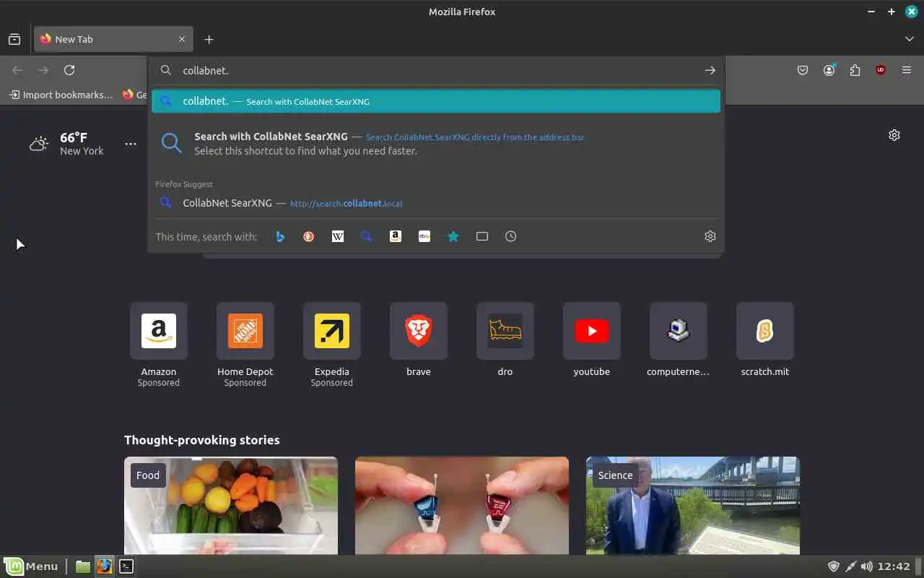Open Firefox View icon in tab bar

pos(14,39)
